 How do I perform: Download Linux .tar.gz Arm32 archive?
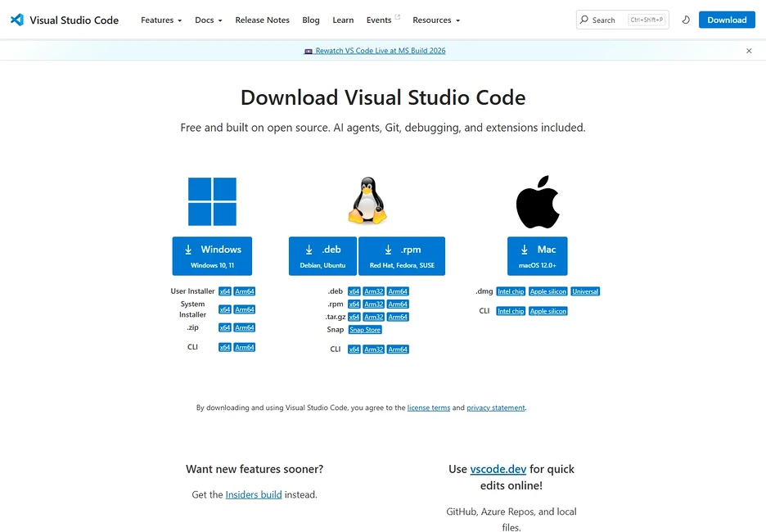point(374,317)
